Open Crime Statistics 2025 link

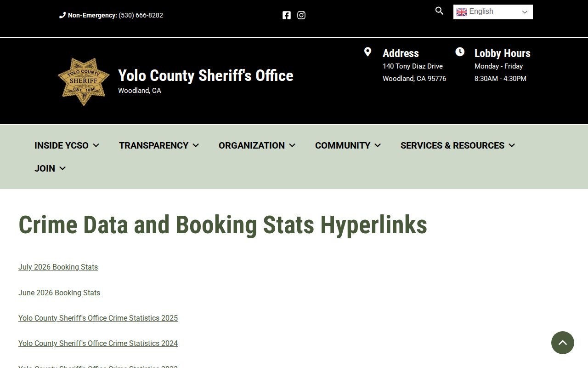coord(98,318)
